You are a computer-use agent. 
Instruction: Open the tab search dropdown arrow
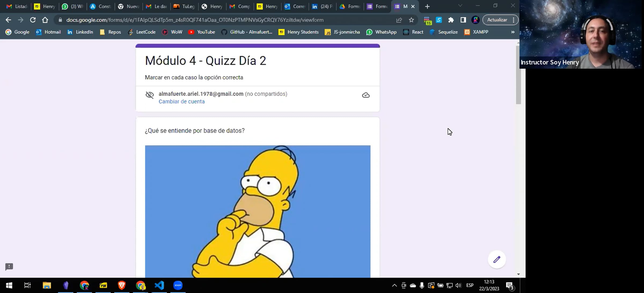tap(460, 6)
